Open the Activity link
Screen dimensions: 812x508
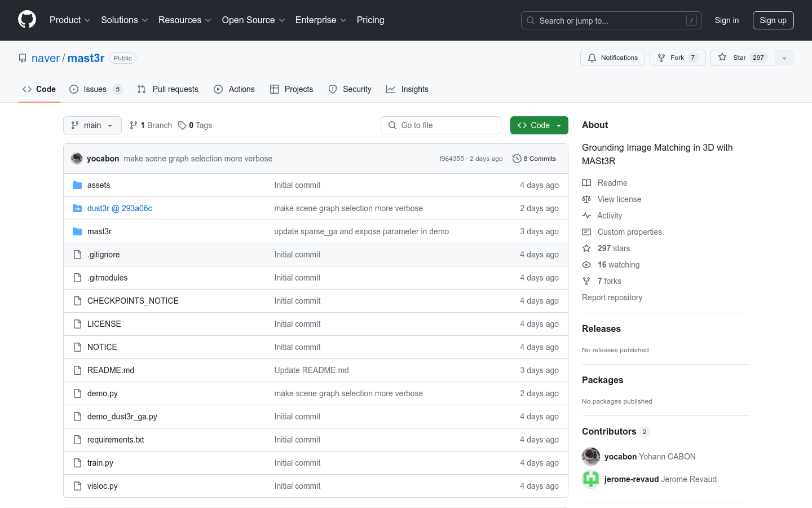(x=602, y=216)
